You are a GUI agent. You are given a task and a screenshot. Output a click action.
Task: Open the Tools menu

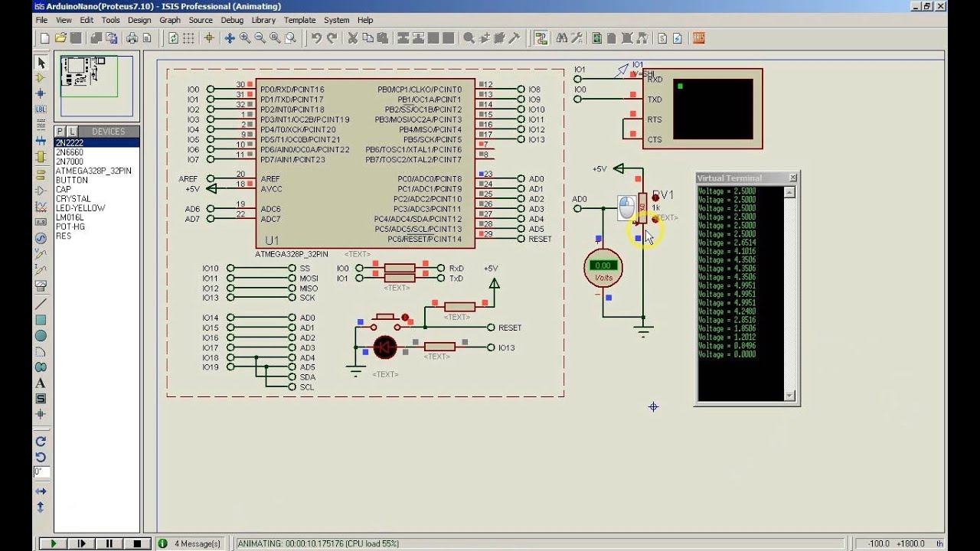point(111,20)
